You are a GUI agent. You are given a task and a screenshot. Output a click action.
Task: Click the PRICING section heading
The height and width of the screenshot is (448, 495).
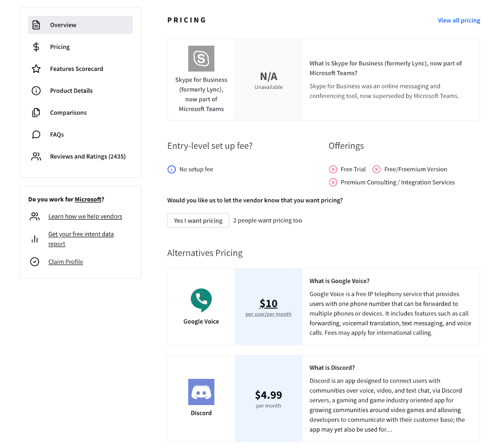pyautogui.click(x=187, y=20)
